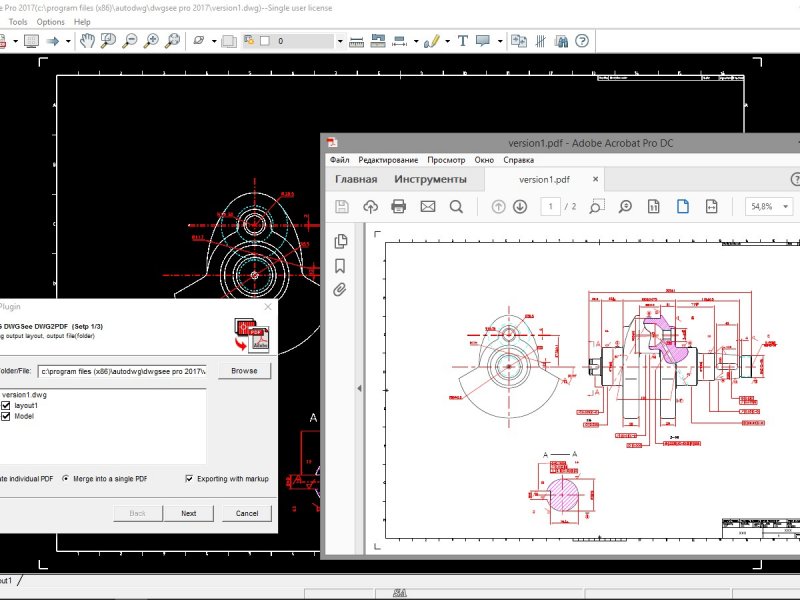Open DWGSee help question-mark icon

[x=582, y=41]
